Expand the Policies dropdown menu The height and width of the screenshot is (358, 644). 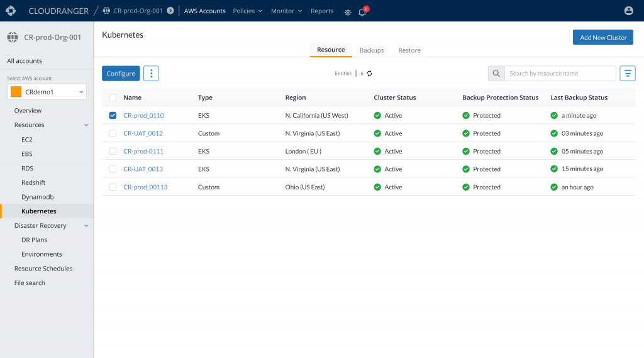point(247,11)
